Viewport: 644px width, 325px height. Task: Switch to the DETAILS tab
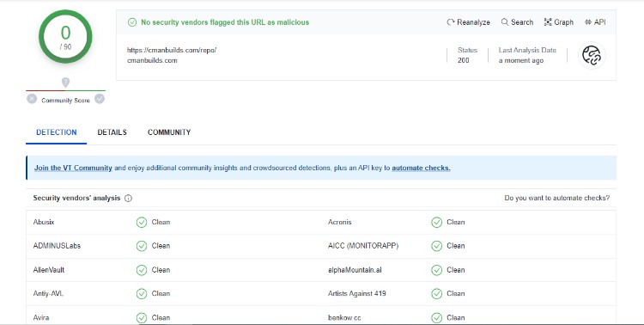click(x=112, y=132)
